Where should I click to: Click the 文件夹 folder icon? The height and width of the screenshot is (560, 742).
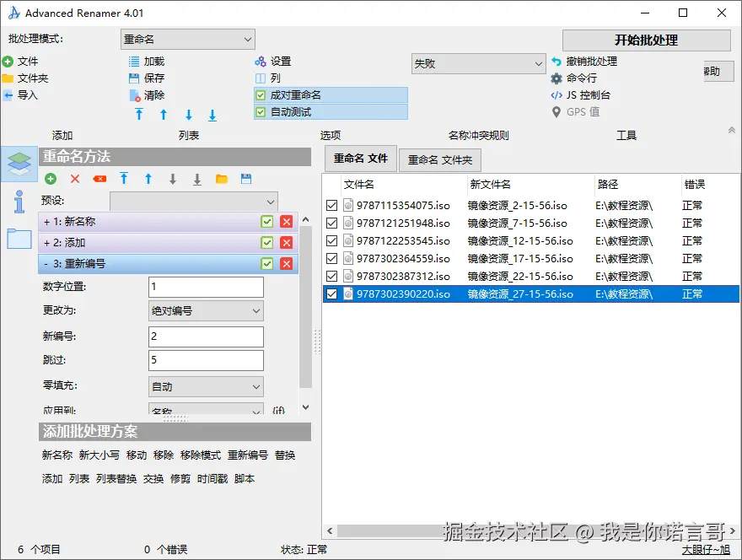pyautogui.click(x=8, y=78)
